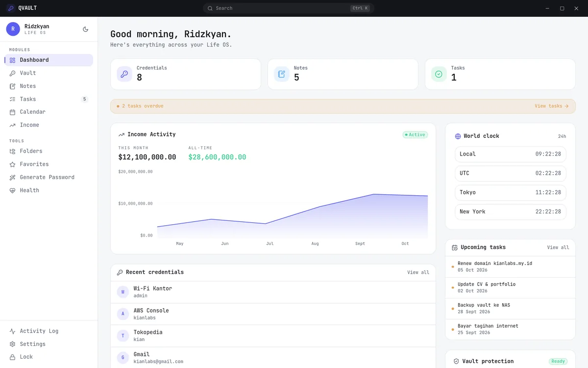Screen dimensions: 588x368
Task: Click View all in Upcoming tasks
Action: [558, 248]
